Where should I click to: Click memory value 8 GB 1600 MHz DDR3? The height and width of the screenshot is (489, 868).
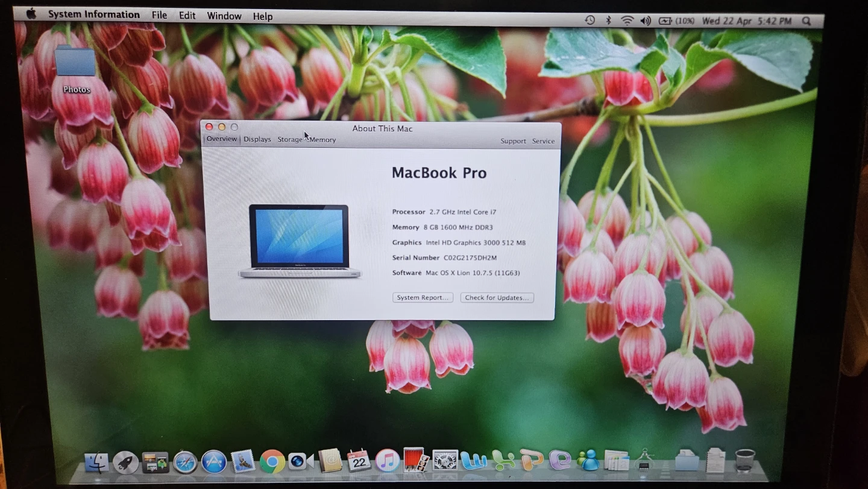[458, 227]
